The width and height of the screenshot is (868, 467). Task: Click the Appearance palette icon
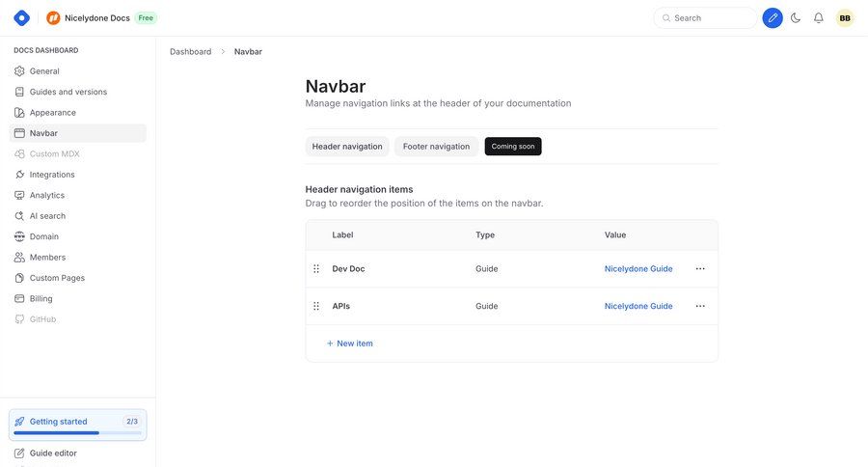point(19,113)
